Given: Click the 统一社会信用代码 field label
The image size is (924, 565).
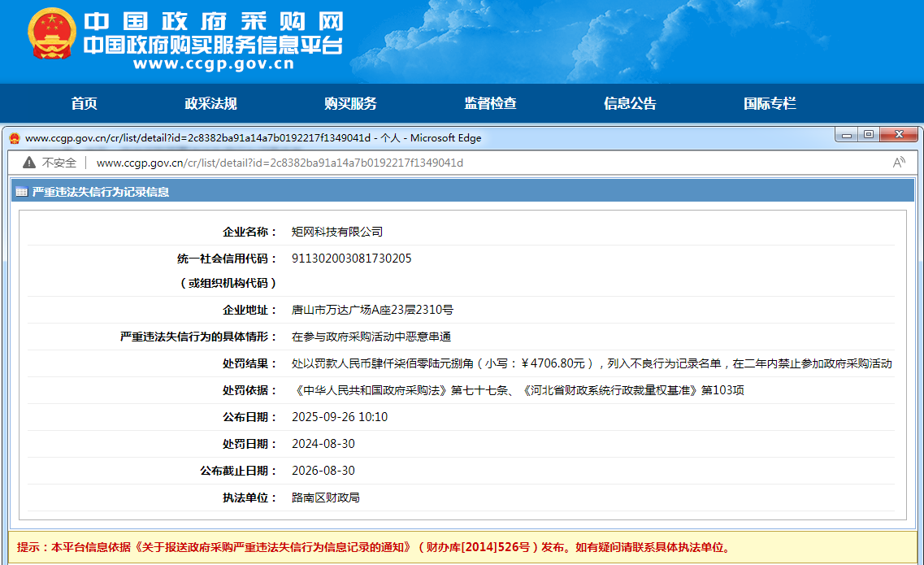Looking at the screenshot, I should click(x=227, y=259).
